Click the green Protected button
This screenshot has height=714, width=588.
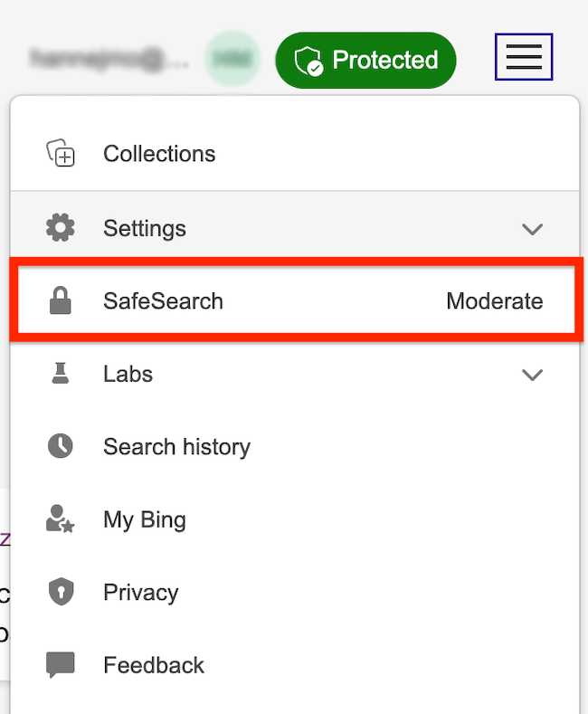[x=365, y=60]
